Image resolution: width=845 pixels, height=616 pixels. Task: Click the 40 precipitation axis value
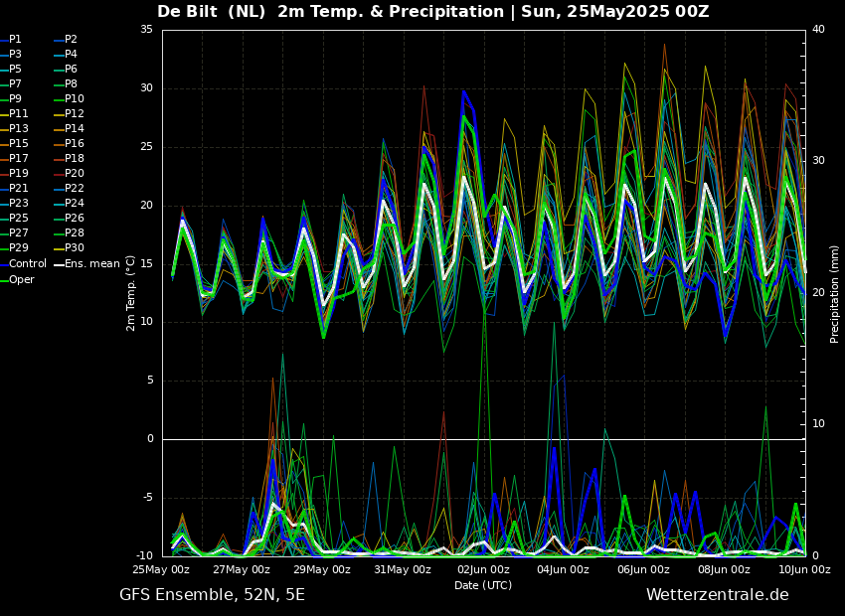818,30
